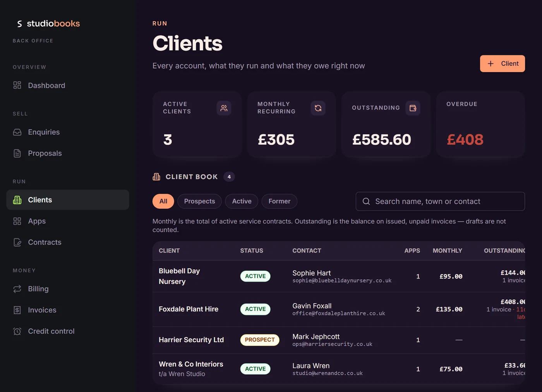The width and height of the screenshot is (542, 392).
Task: Select the Active filter pill
Action: (x=242, y=201)
